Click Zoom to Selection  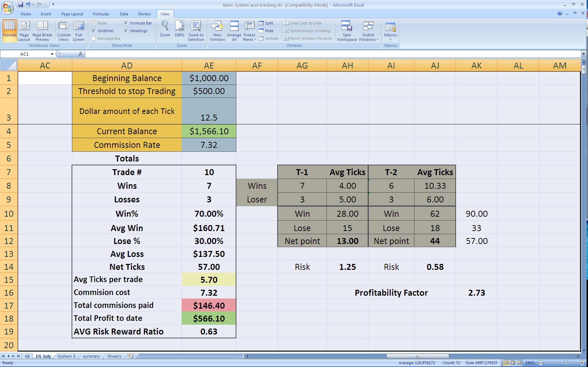[x=196, y=31]
